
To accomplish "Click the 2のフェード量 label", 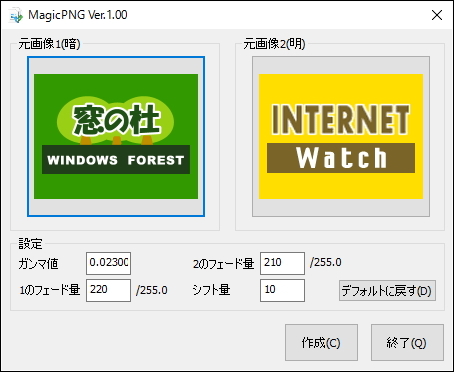I will [x=223, y=264].
